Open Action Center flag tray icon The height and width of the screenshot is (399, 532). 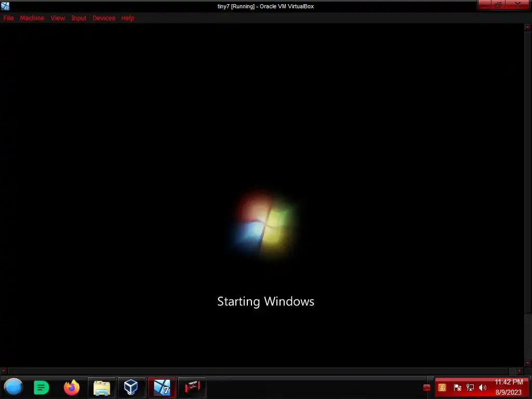pos(457,388)
